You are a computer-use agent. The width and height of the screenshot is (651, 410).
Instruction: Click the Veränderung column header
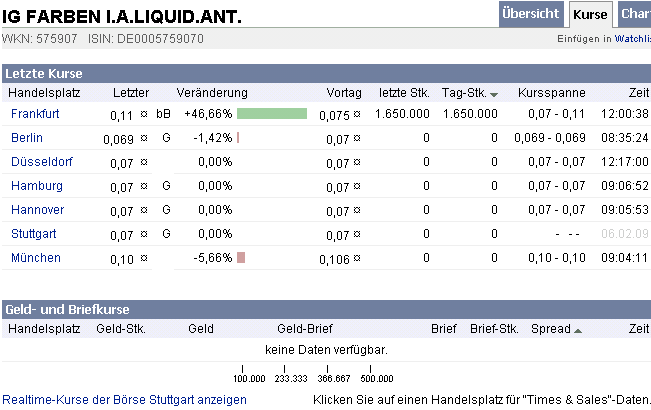tap(212, 93)
